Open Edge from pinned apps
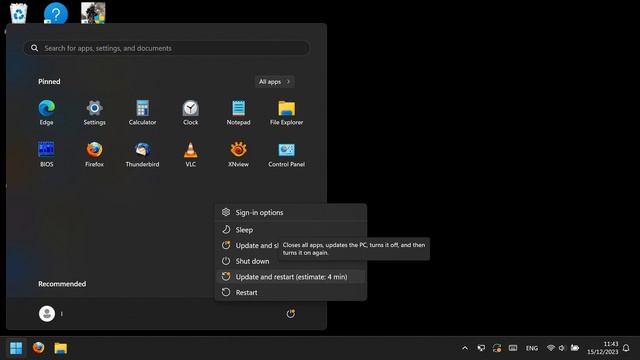Screen dimensions: 640x360 (x=47, y=112)
